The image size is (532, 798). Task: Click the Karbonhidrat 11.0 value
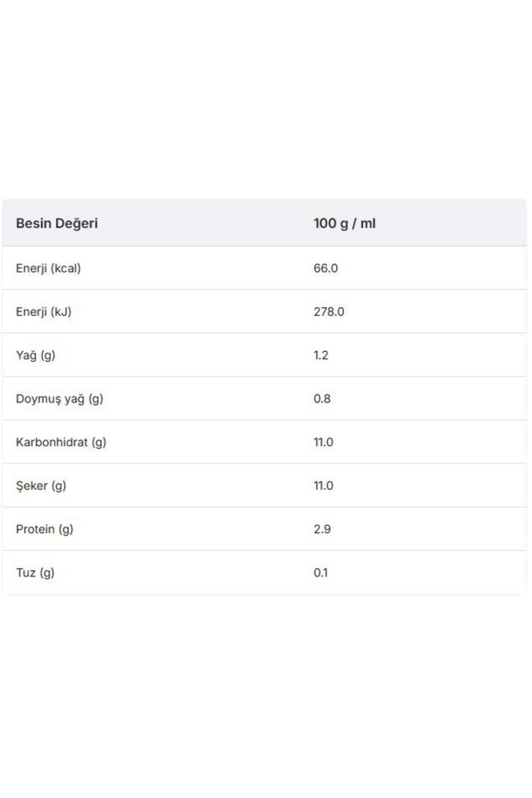(323, 442)
